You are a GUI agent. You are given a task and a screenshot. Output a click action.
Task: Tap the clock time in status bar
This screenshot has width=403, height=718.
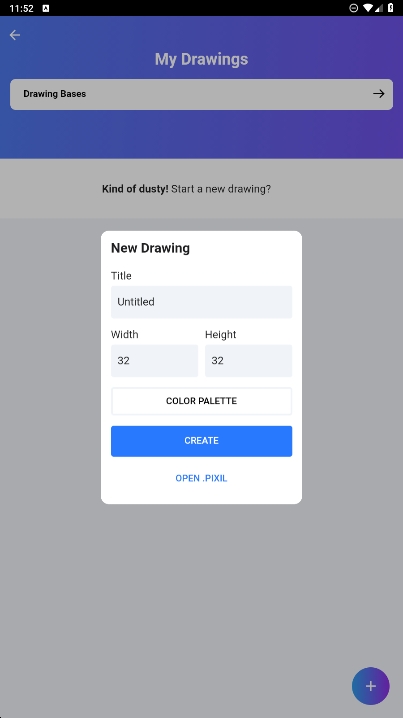[x=22, y=8]
